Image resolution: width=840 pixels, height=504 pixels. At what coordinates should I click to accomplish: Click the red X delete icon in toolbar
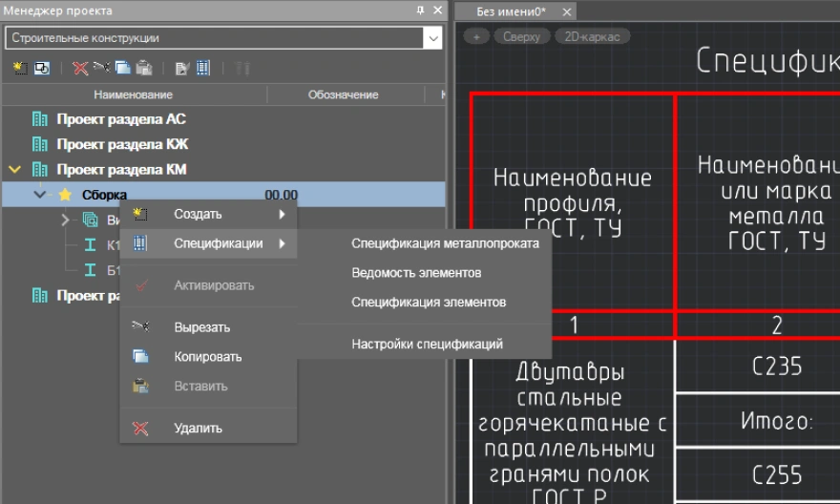(x=80, y=68)
